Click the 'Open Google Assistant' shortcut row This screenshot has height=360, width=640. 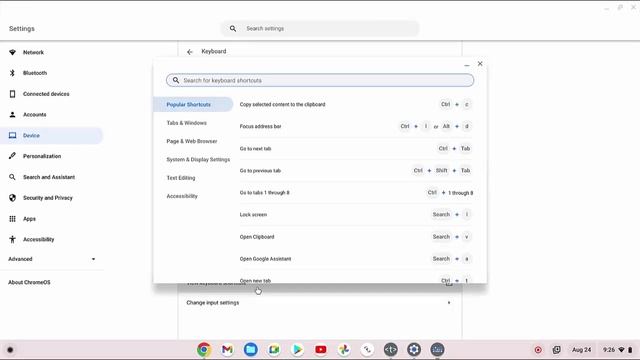click(x=356, y=259)
